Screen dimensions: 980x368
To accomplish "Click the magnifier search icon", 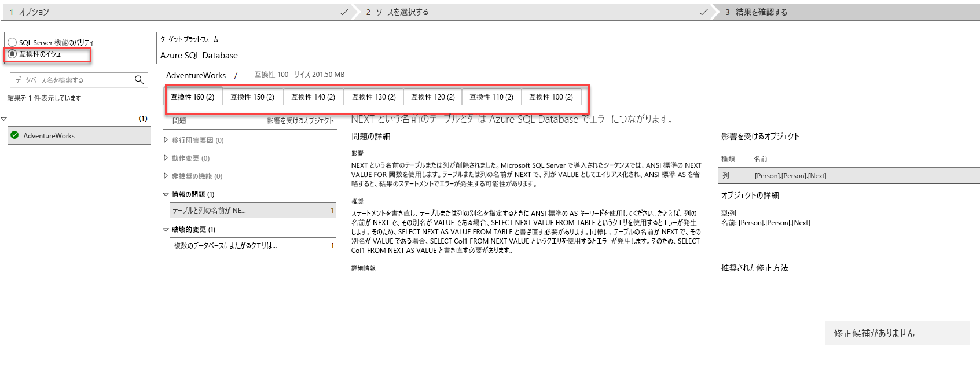I will point(140,80).
